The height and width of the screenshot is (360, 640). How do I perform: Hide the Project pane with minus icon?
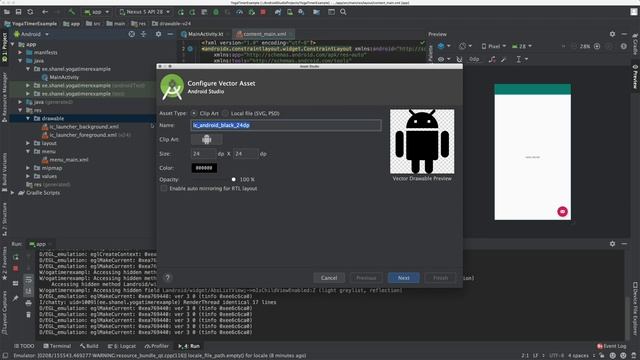(x=170, y=34)
